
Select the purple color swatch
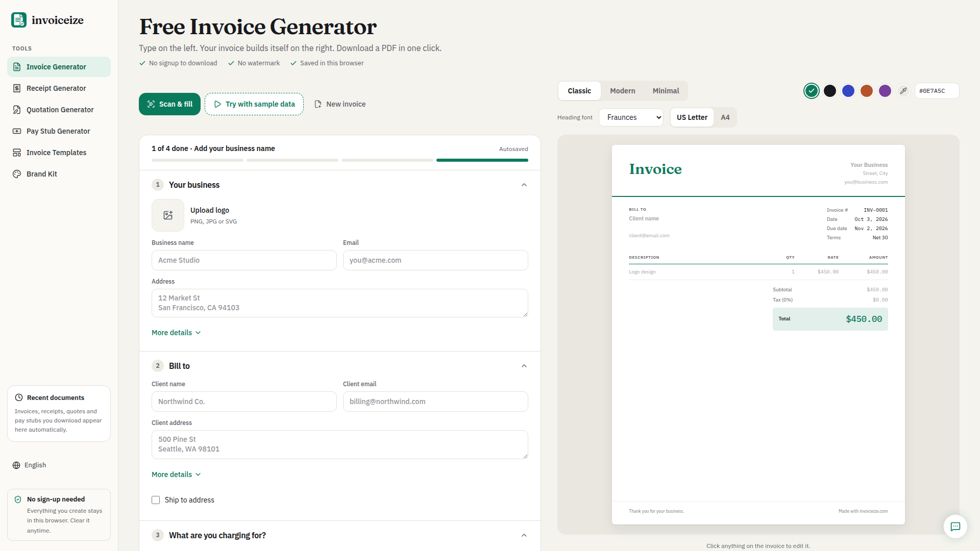[885, 91]
